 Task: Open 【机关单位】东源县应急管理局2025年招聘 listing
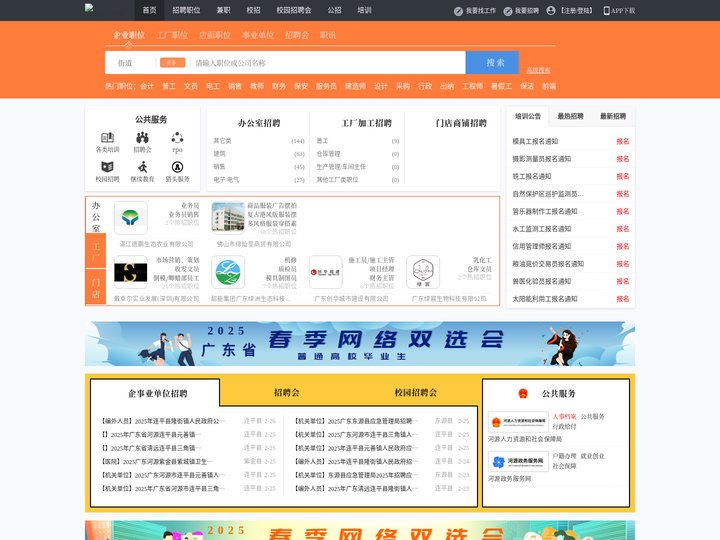tap(356, 475)
